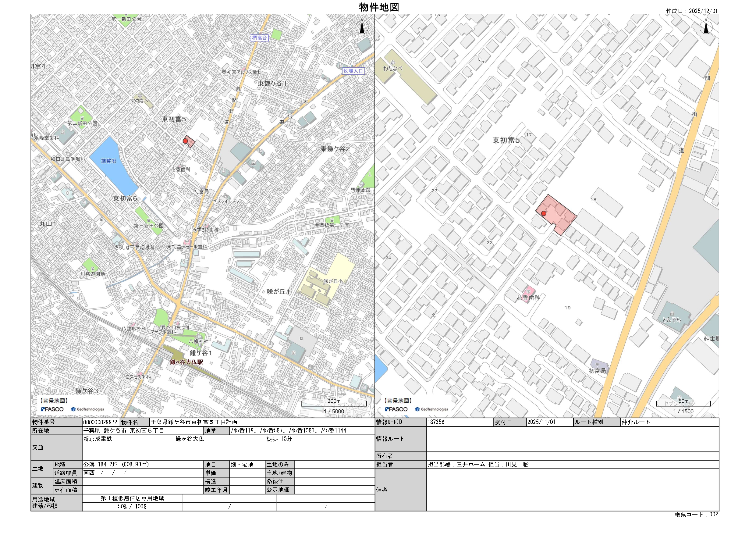Click the red property marker on left map

click(x=185, y=141)
